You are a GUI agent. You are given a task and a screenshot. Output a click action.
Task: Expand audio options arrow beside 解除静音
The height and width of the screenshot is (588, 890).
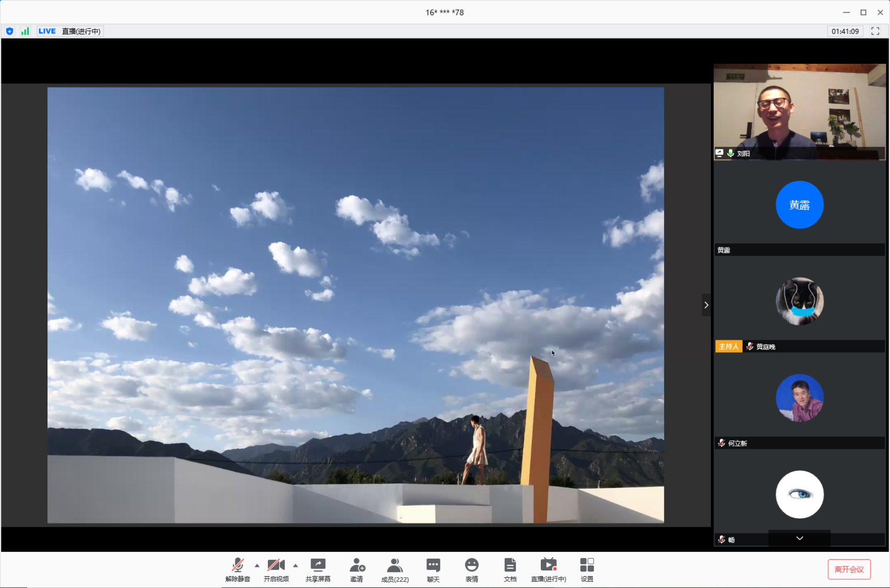[257, 565]
